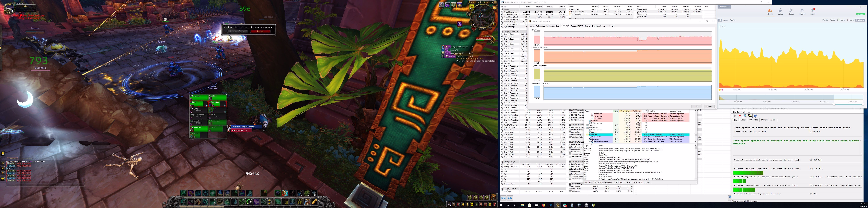The width and height of the screenshot is (868, 208).
Task: Click LatencyMon red stop button
Action: [x=740, y=116]
